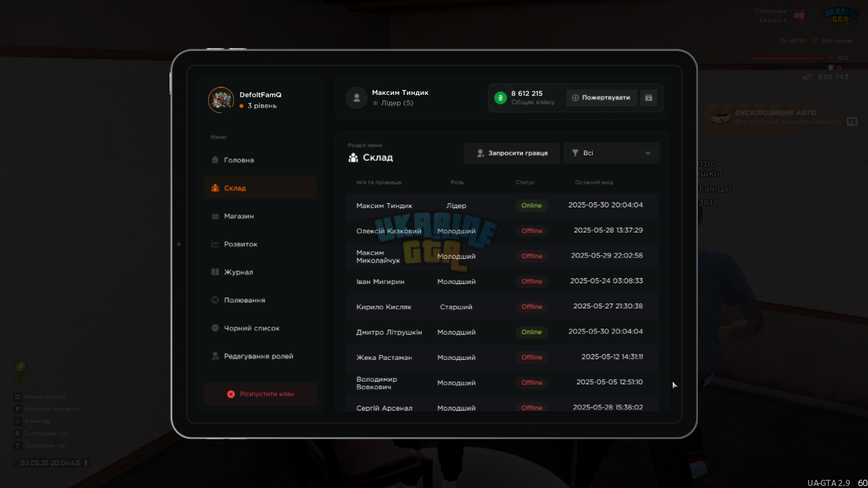This screenshot has height=488, width=868.
Task: Click the Роль column header
Action: point(457,182)
